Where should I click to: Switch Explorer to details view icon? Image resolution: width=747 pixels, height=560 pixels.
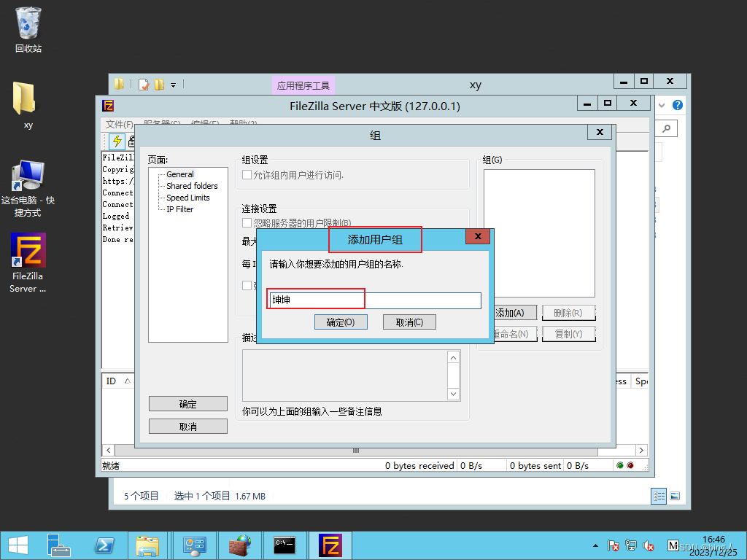(x=659, y=496)
